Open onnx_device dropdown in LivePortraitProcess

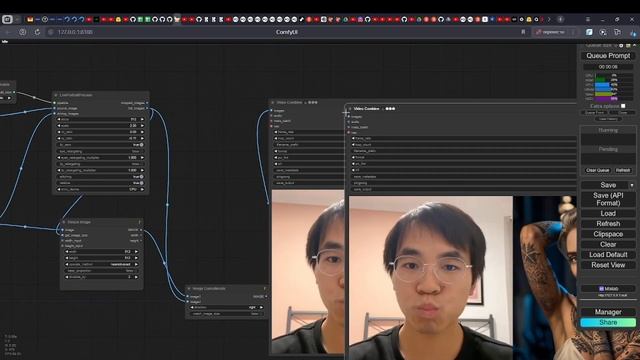(x=100, y=189)
